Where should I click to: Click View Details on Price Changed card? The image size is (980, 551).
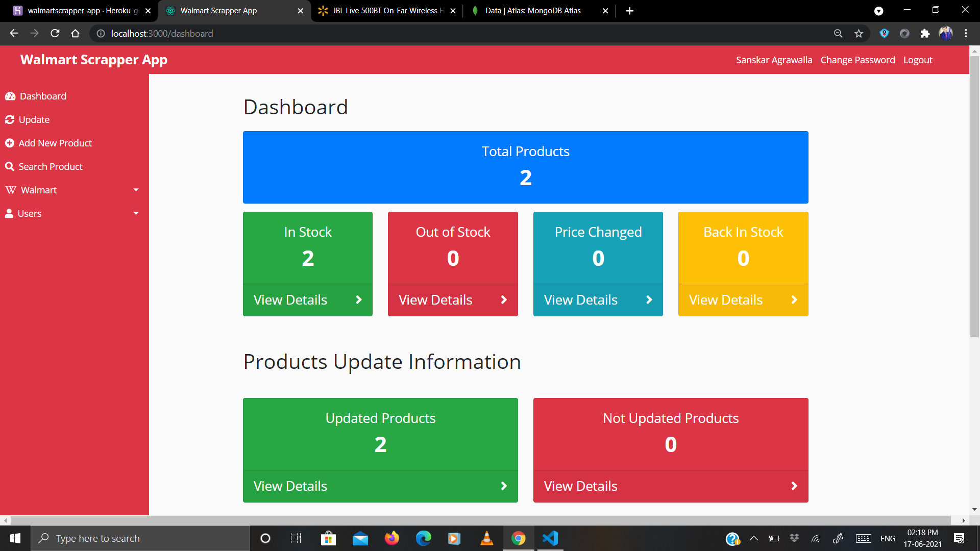[x=580, y=299]
